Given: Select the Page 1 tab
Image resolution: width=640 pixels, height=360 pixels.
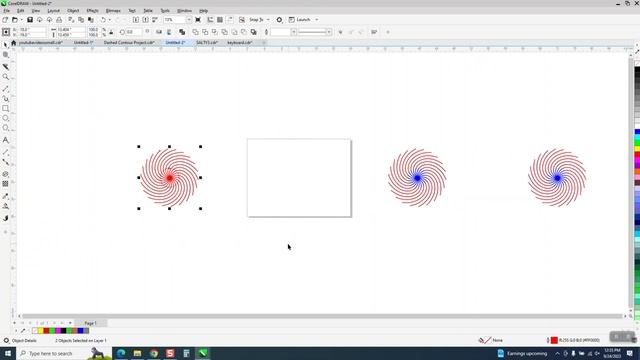Looking at the screenshot, I should tap(91, 323).
